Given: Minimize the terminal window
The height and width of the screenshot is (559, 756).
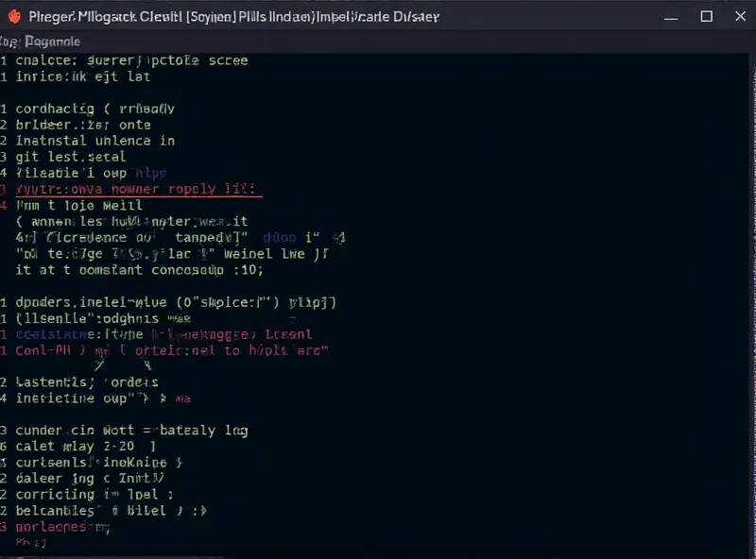Looking at the screenshot, I should point(671,17).
